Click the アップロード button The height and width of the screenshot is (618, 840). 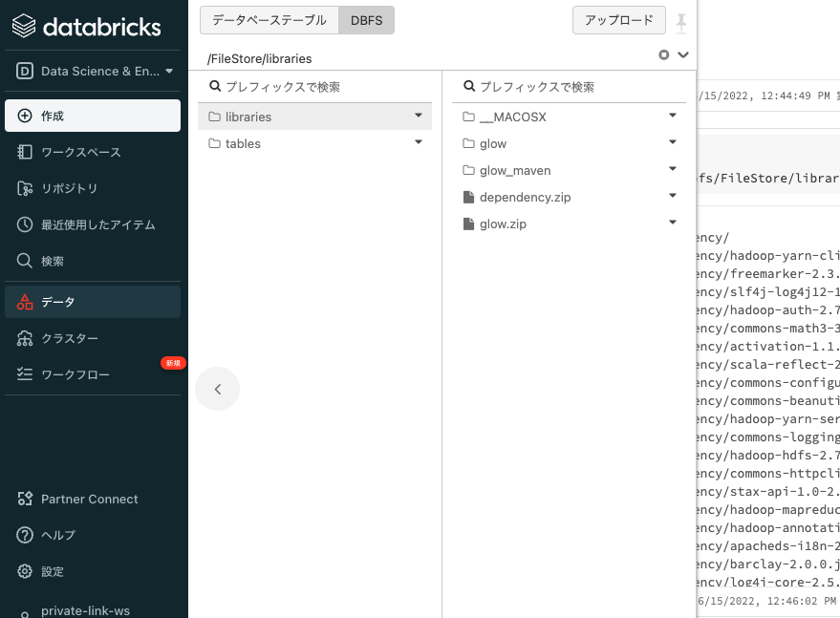pos(618,20)
